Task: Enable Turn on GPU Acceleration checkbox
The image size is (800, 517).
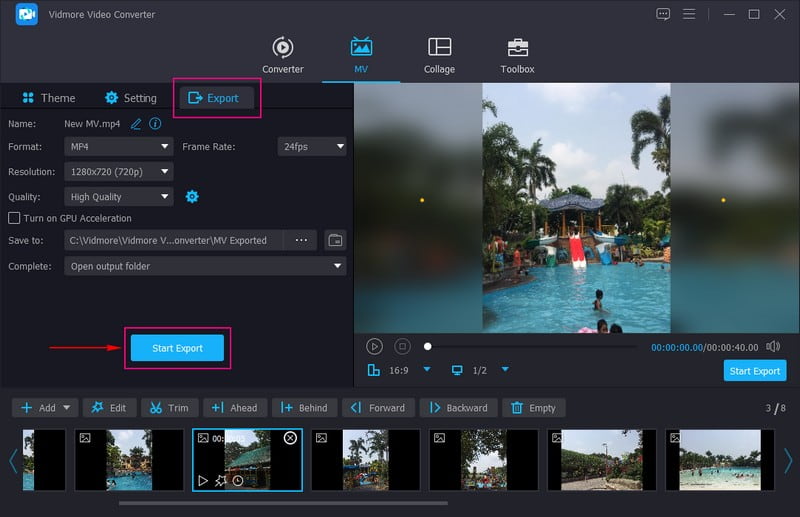Action: [14, 218]
